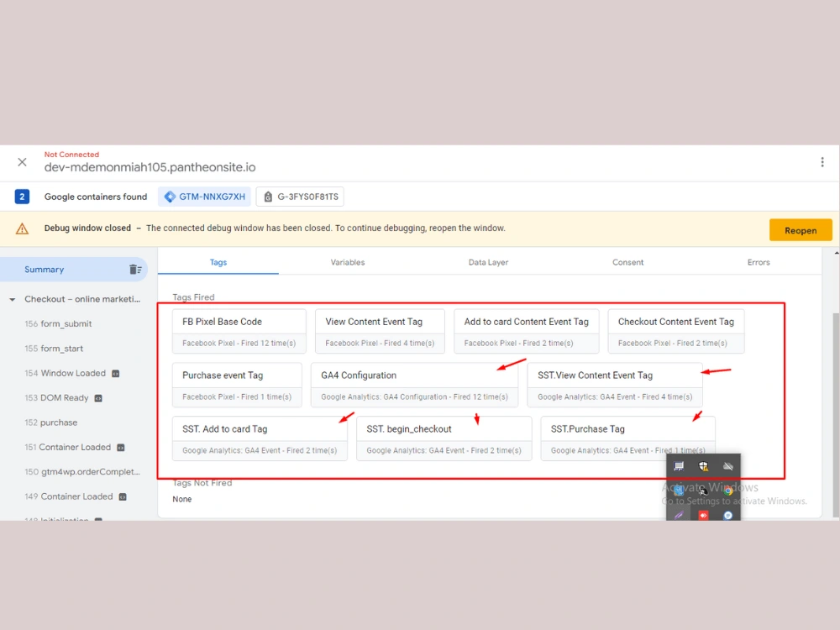This screenshot has height=630, width=840.
Task: Select event 152 purchase
Action: pyautogui.click(x=51, y=423)
